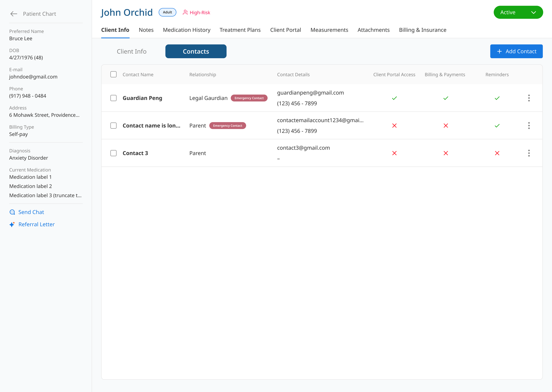Click the Referral Letter link
Screen dimensions: 552x392
(36, 224)
